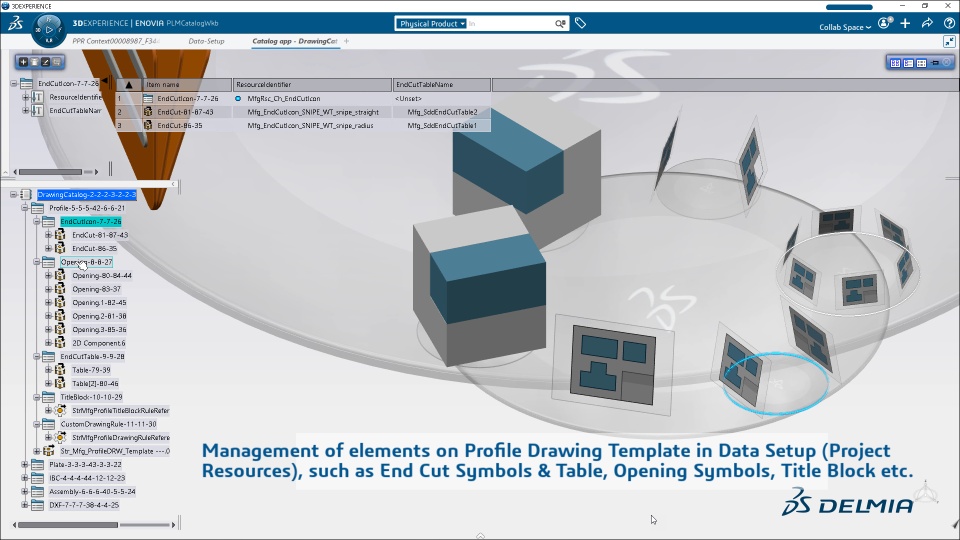The image size is (960, 540).
Task: Toggle the blue ResourceIdentifier indicator in row 1
Action: tap(238, 98)
